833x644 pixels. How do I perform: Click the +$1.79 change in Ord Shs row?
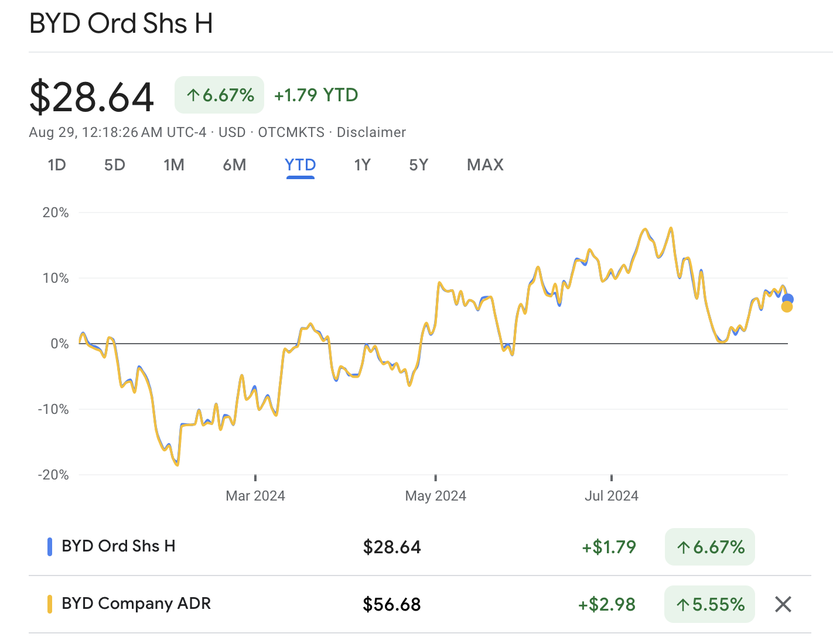tap(609, 547)
